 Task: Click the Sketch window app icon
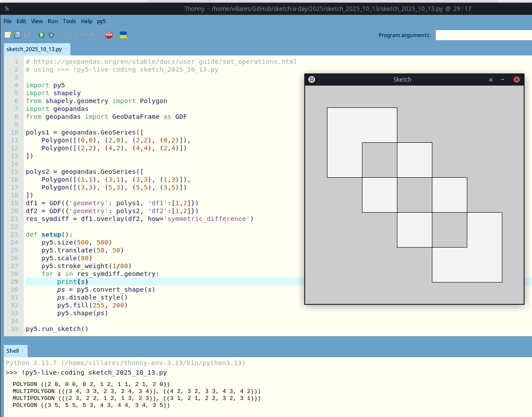pos(312,79)
